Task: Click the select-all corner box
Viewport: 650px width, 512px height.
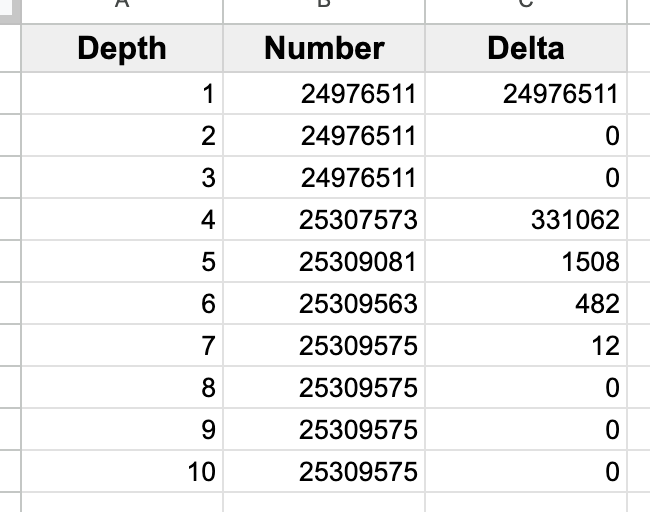Action: pos(10,6)
